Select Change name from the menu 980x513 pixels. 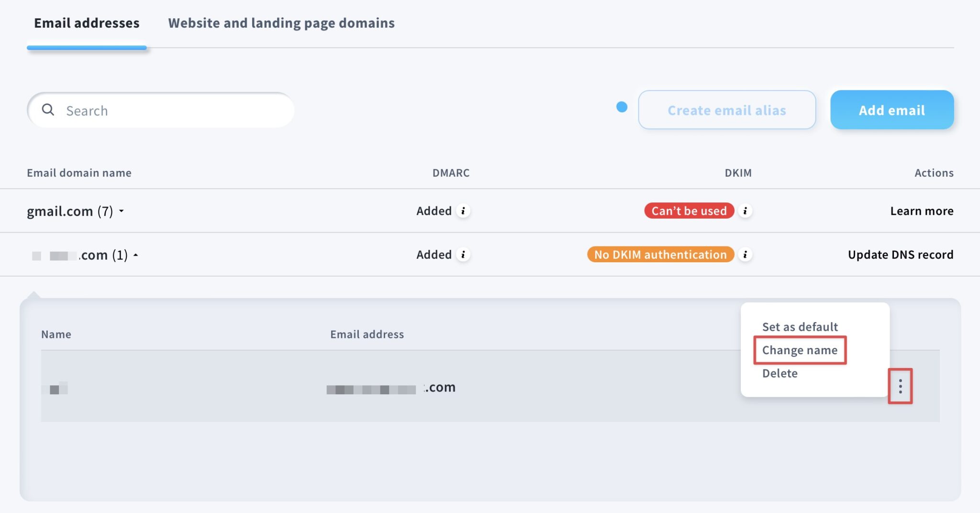coord(800,350)
